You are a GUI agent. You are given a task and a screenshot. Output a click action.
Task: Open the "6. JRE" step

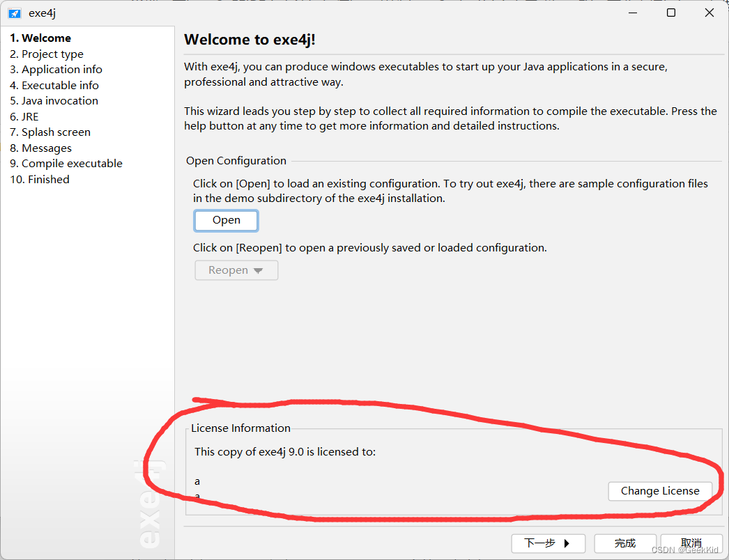tap(24, 116)
